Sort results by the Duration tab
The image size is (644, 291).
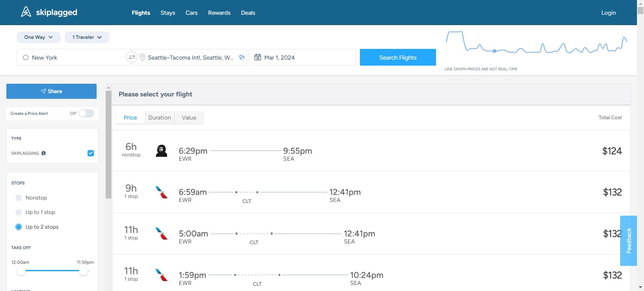(x=160, y=118)
